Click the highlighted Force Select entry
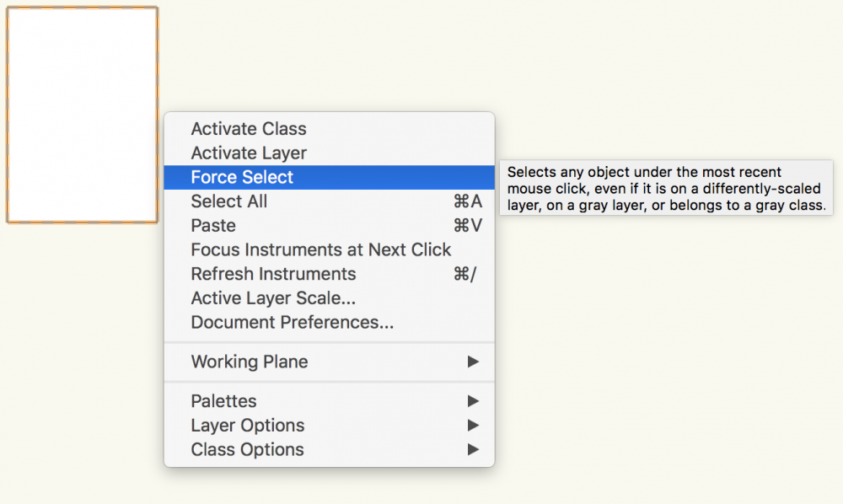The width and height of the screenshot is (843, 504). point(243,178)
